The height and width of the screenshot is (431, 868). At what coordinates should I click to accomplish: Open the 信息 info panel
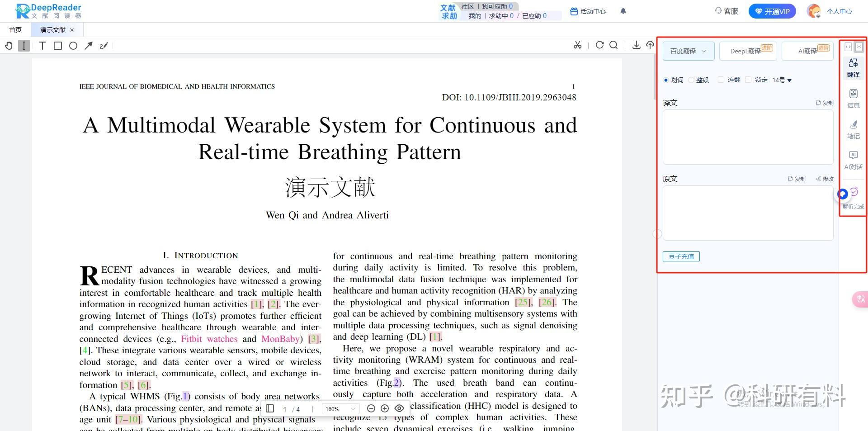tap(854, 99)
